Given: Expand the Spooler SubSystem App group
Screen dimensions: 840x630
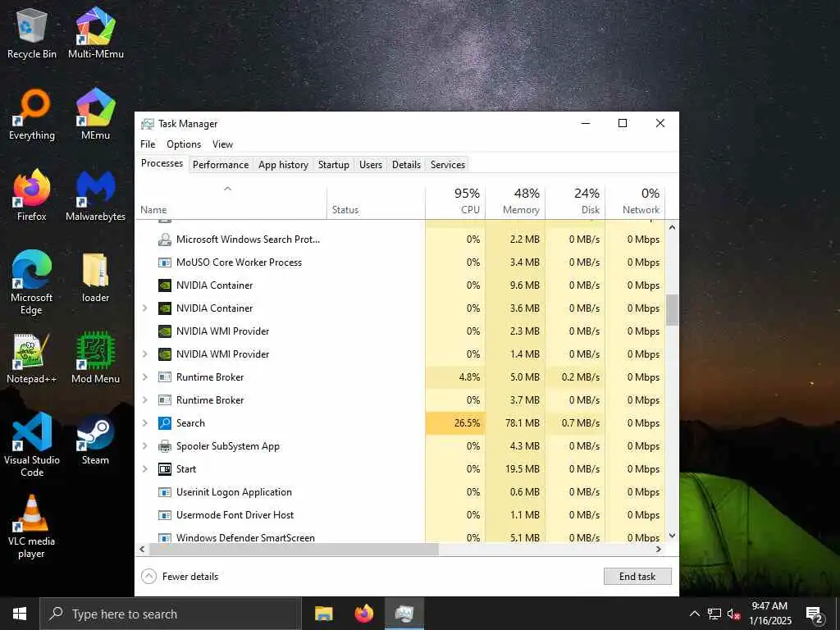Looking at the screenshot, I should (x=144, y=446).
